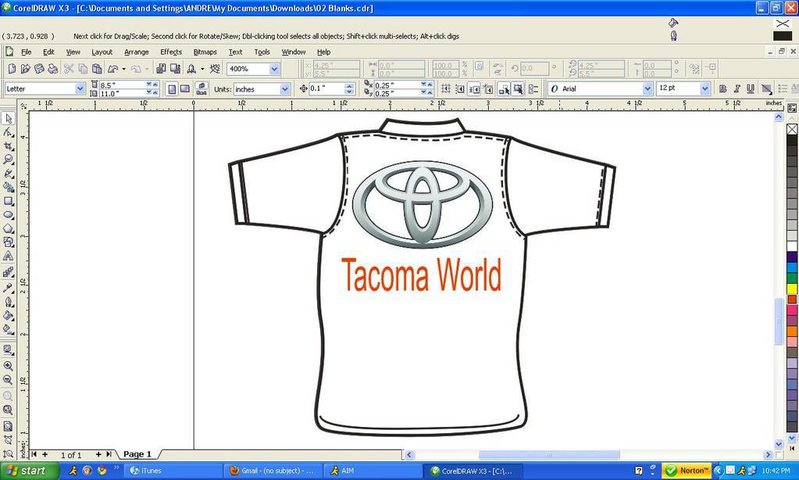This screenshot has width=799, height=480.
Task: Open the Arrange menu
Action: coord(137,52)
